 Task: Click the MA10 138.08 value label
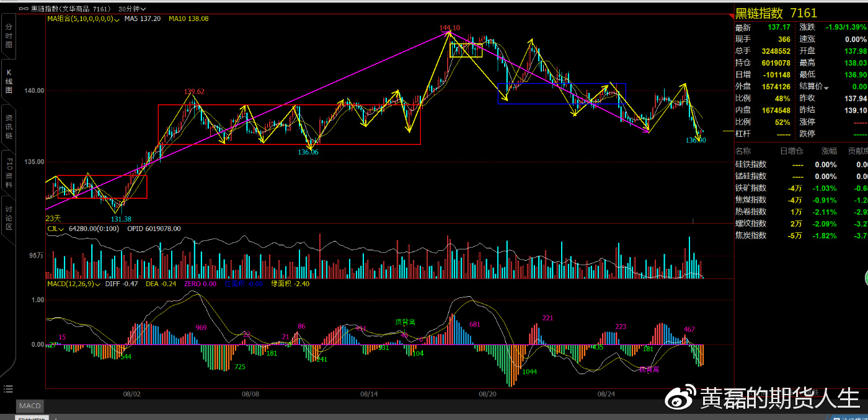189,19
